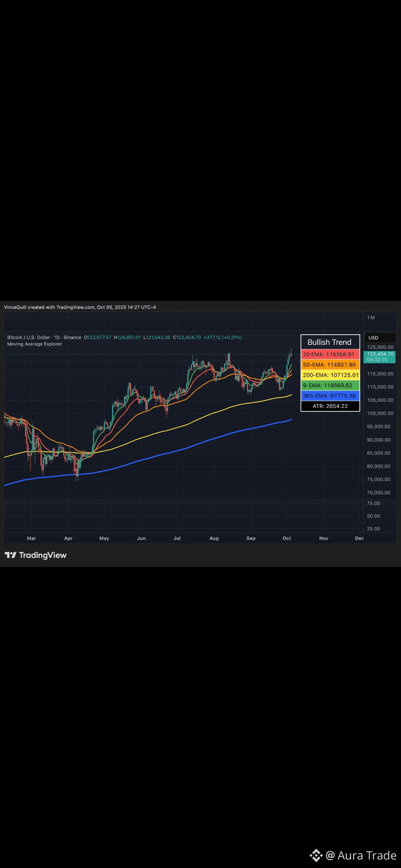Click the 50.00 label in the lower pane
Screen dimensions: 401x868
[x=373, y=516]
